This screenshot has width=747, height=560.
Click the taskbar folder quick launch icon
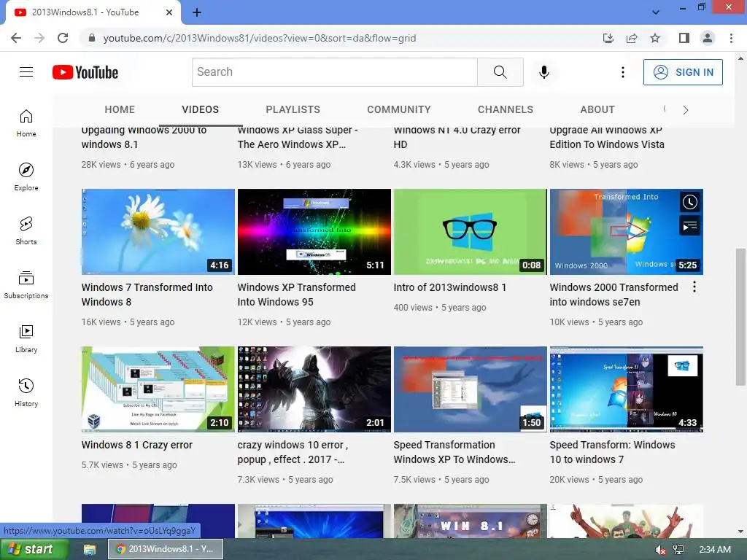[90, 550]
